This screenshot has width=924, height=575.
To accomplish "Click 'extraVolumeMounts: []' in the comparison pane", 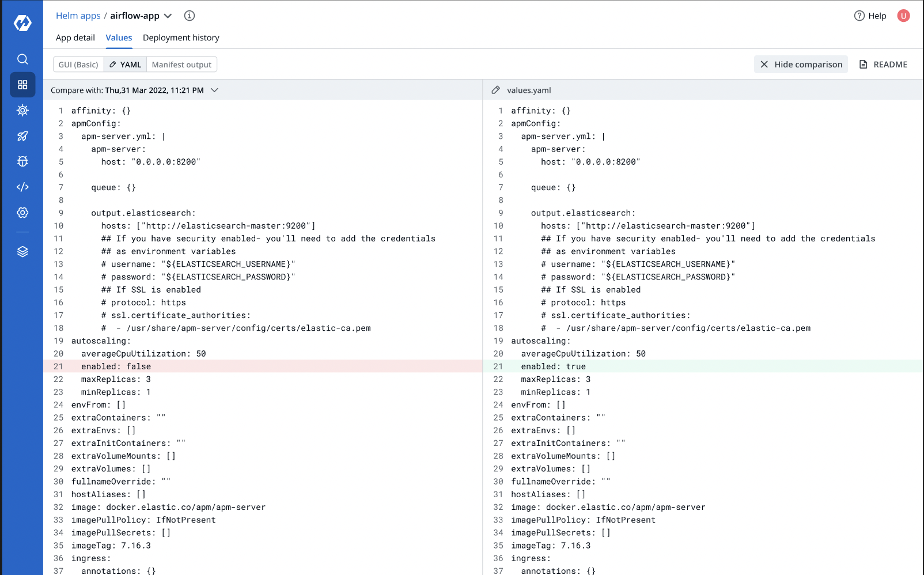I will (x=123, y=456).
